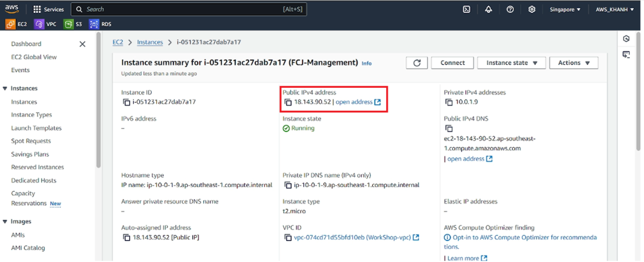This screenshot has height=262, width=644.
Task: Copy the Instance ID value
Action: coord(127,102)
